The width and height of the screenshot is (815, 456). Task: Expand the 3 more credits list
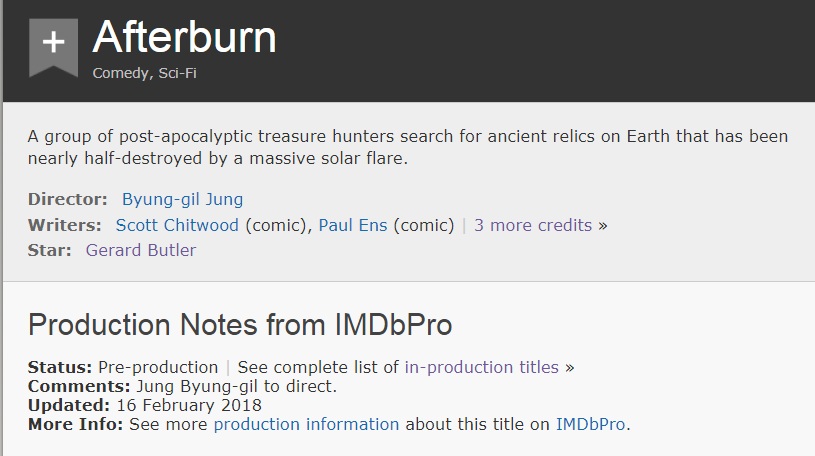pyautogui.click(x=532, y=225)
